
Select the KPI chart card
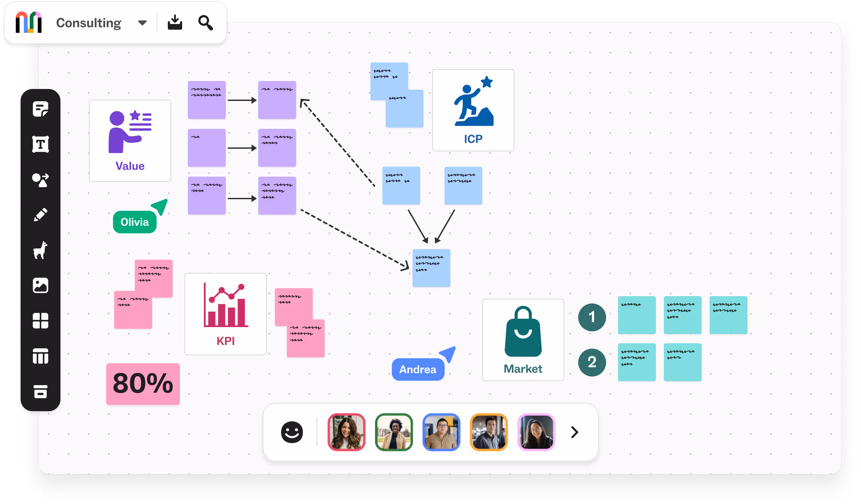click(225, 314)
